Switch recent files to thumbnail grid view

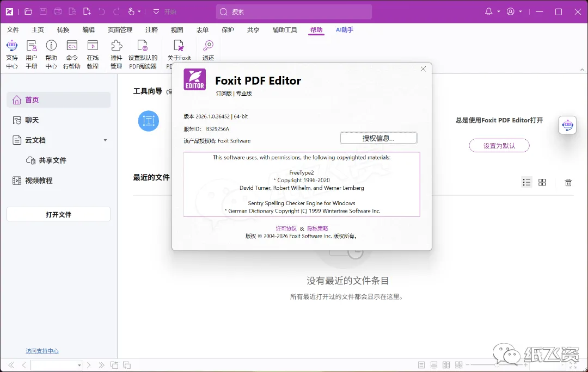pos(542,182)
